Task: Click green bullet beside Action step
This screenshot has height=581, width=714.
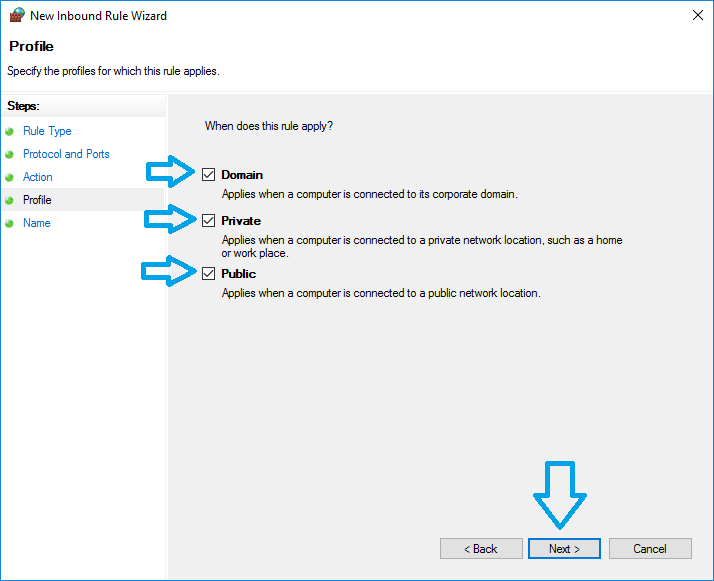Action: (x=10, y=178)
